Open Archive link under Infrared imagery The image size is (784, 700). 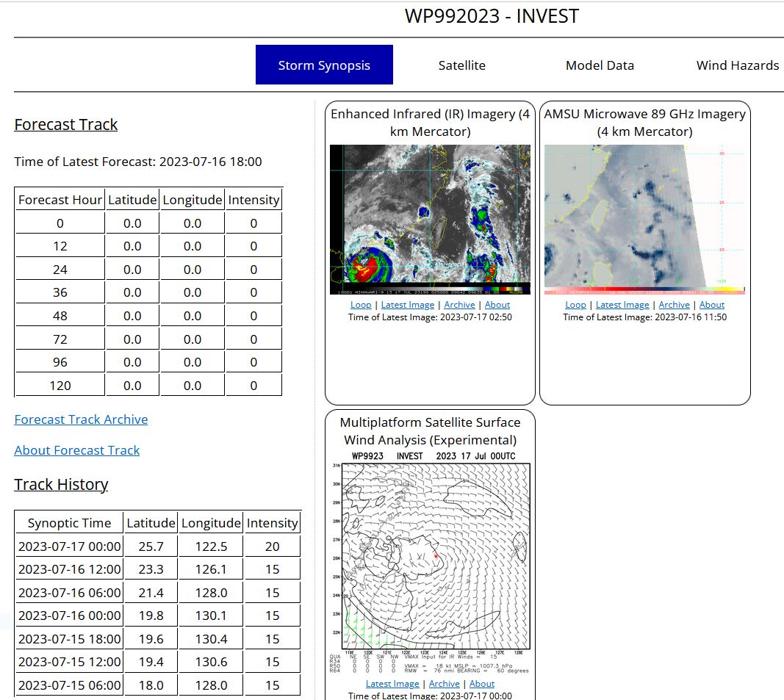pos(459,305)
